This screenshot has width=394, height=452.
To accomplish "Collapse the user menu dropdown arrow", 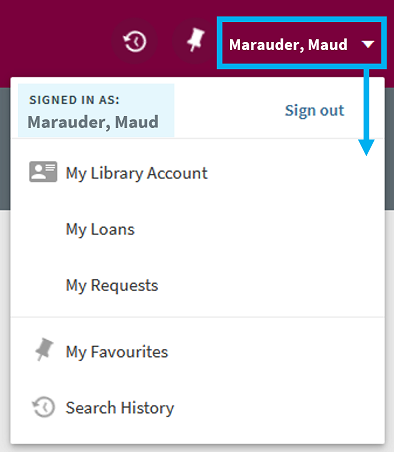I will tap(368, 44).
